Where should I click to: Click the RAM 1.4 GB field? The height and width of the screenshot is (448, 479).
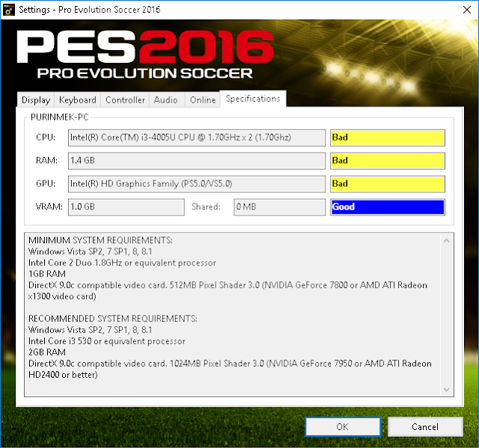tap(197, 161)
